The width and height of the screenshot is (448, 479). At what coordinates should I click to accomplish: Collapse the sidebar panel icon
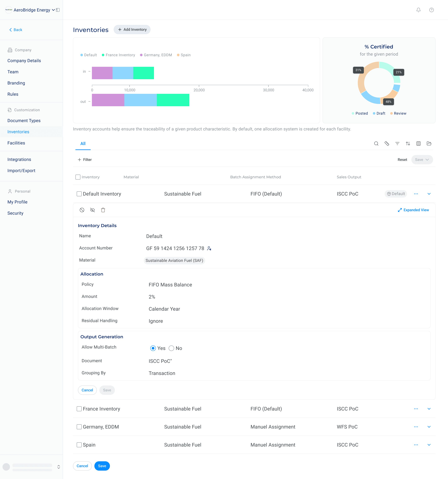[58, 10]
